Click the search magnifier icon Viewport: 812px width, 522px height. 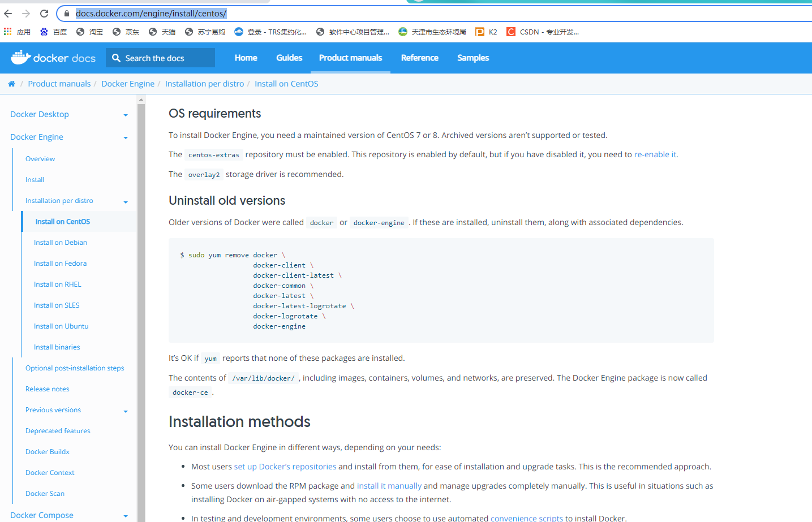click(116, 58)
